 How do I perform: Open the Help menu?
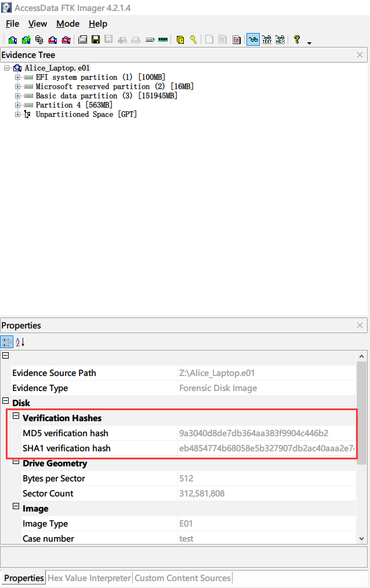[98, 24]
